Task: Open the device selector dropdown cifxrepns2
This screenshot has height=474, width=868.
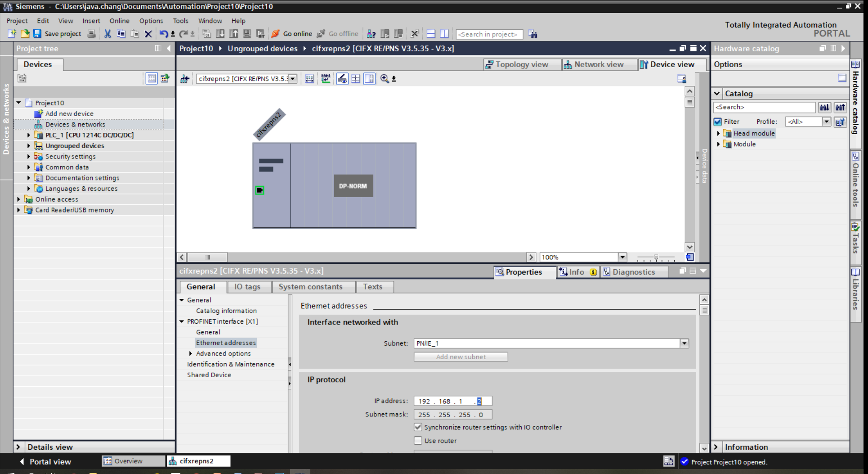Action: pyautogui.click(x=293, y=79)
